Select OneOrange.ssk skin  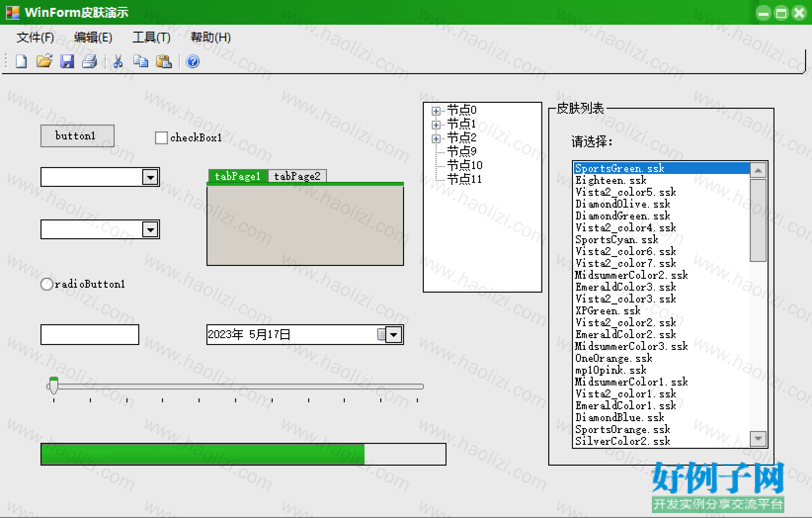coord(662,358)
